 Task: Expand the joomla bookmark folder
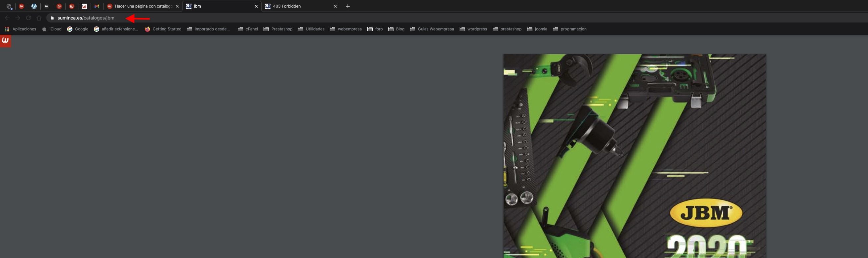[537, 29]
